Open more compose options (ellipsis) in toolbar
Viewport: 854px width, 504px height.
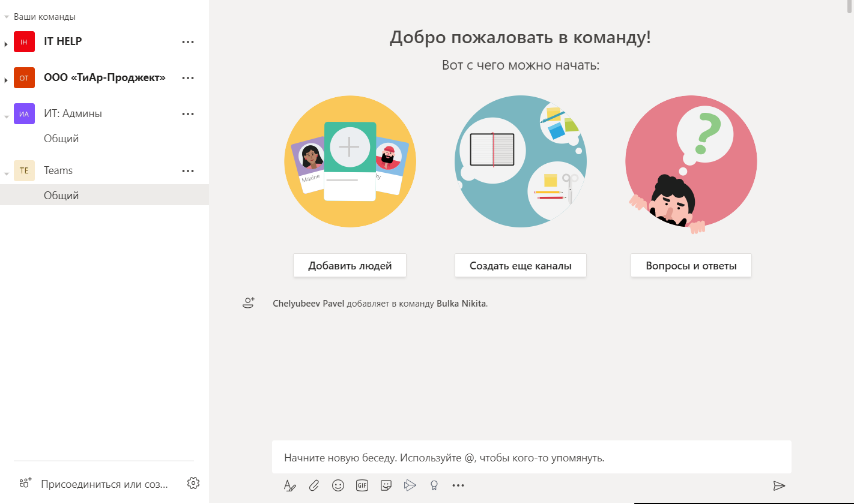[x=458, y=485]
